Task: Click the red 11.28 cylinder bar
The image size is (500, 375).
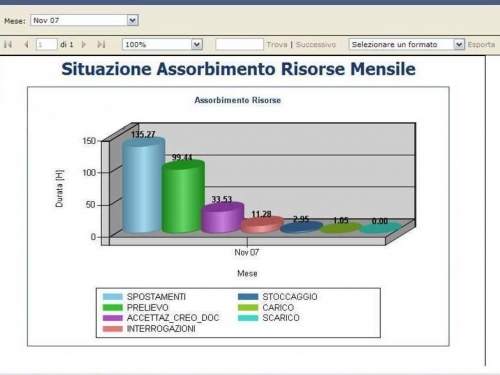Action: pyautogui.click(x=262, y=224)
